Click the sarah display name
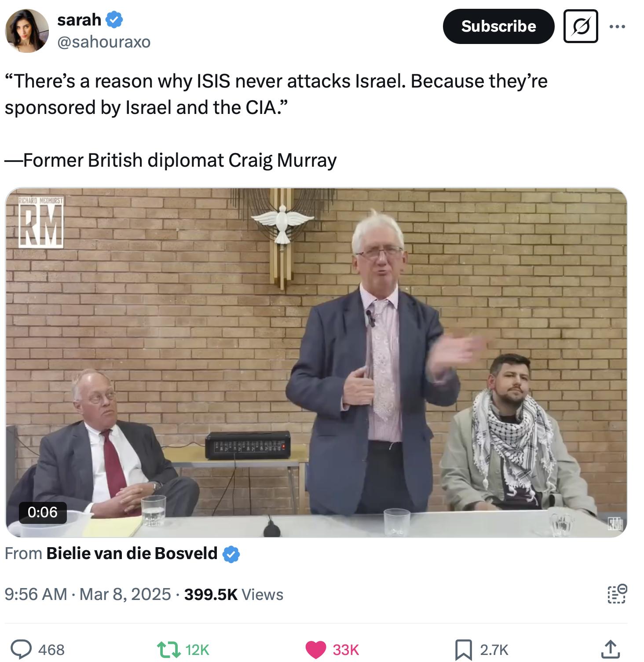644x662 pixels. pos(79,20)
